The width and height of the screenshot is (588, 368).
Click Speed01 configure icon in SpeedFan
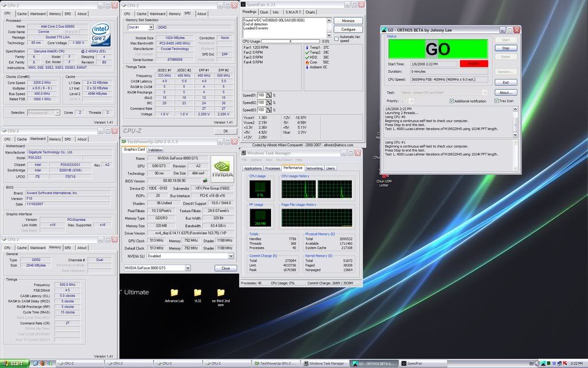tap(269, 95)
